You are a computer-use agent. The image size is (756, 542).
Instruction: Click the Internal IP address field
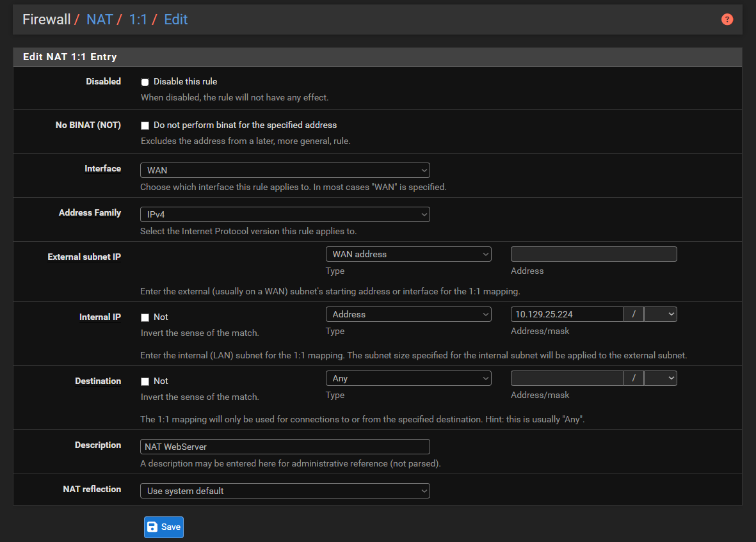pyautogui.click(x=567, y=314)
